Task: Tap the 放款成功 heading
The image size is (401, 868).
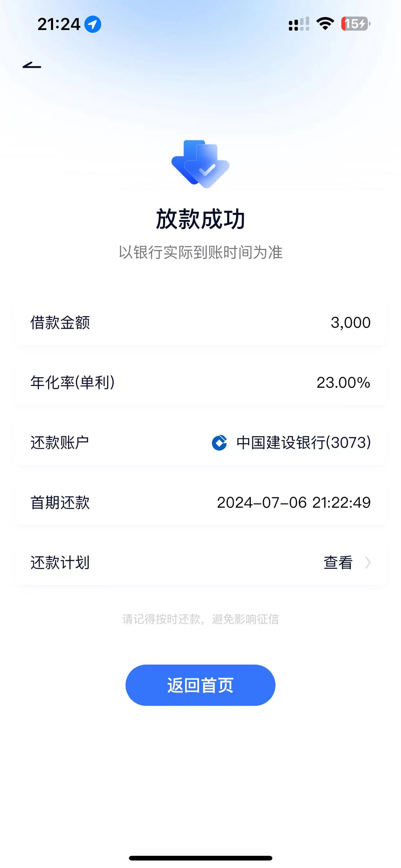Action: tap(200, 219)
